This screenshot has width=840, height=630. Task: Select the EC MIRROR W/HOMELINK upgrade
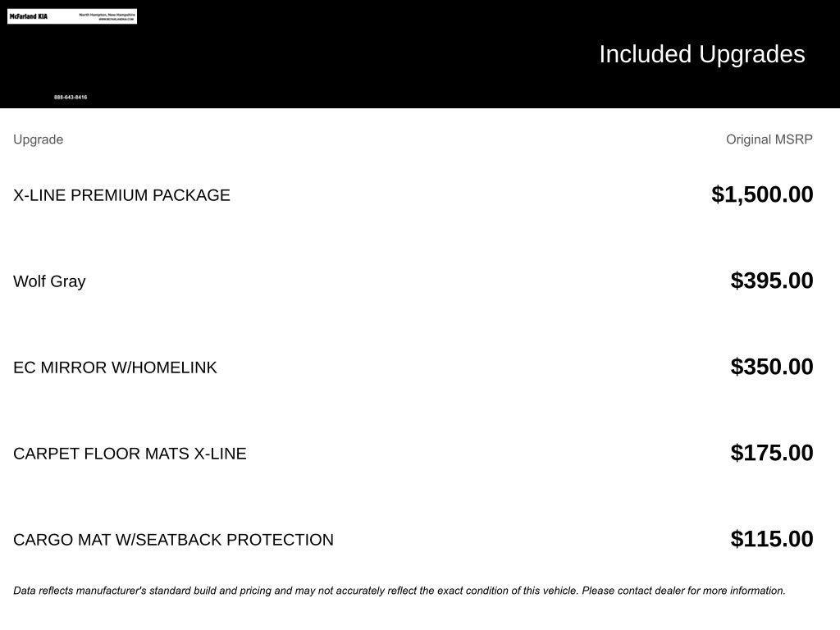115,367
